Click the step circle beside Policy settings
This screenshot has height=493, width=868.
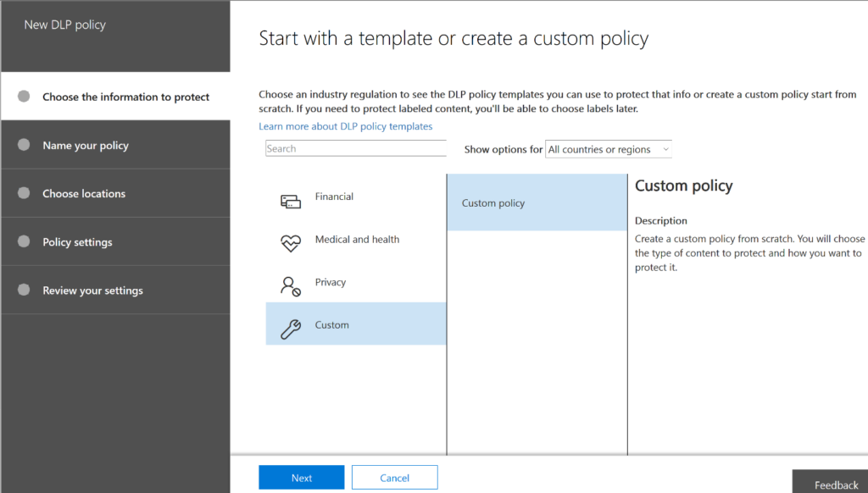[24, 241]
